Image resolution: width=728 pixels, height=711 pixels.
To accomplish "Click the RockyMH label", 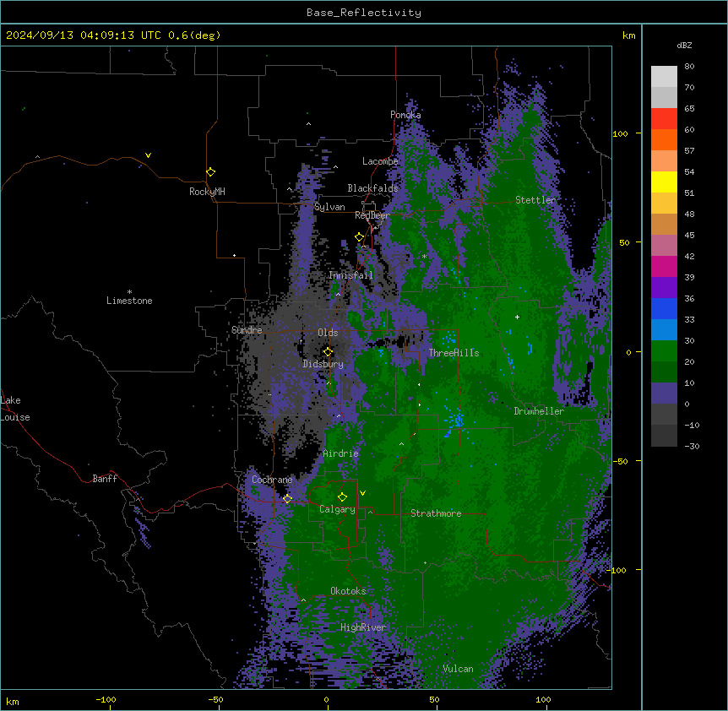I will point(207,192).
